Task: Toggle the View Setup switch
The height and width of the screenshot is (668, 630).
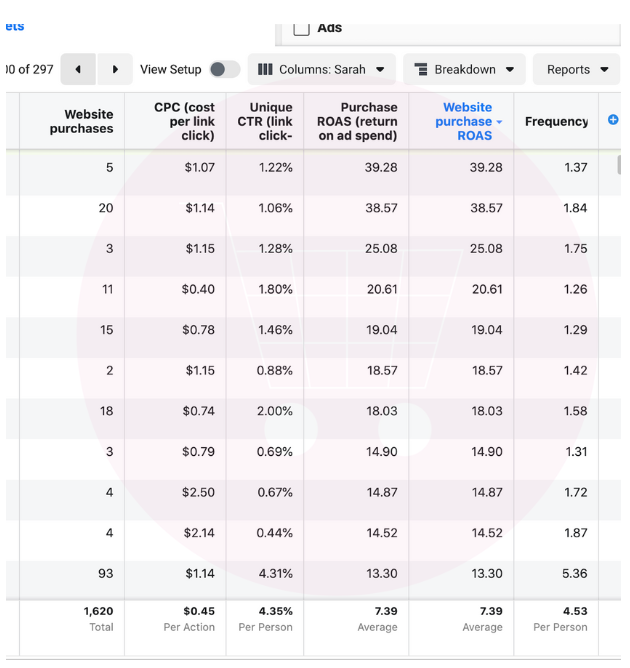Action: pyautogui.click(x=225, y=69)
